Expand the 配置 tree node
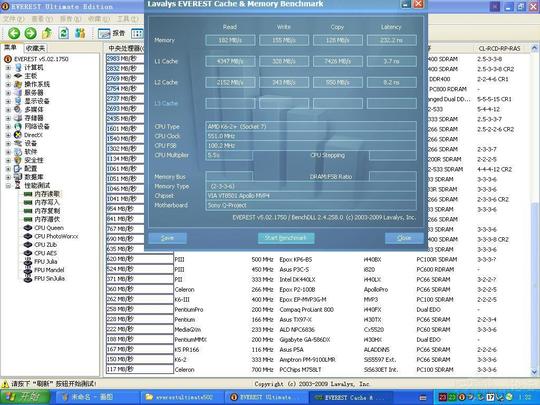 tap(8, 169)
